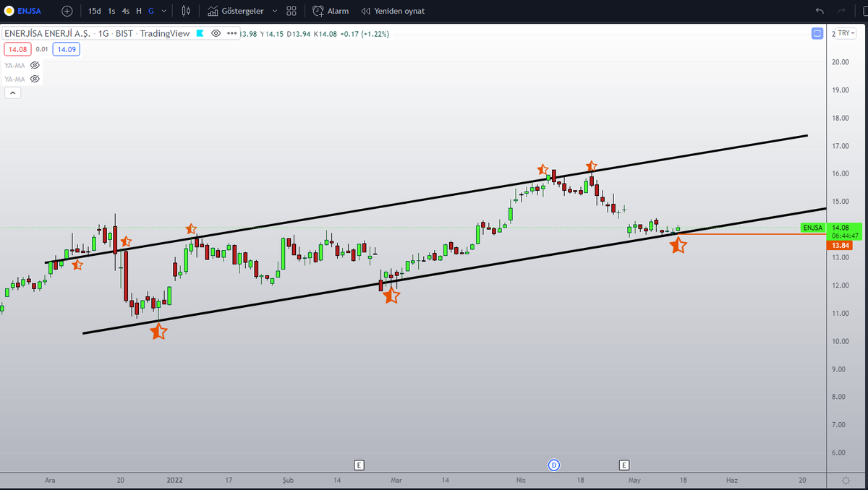Select the large star below December low
The width and height of the screenshot is (868, 490).
[x=158, y=331]
